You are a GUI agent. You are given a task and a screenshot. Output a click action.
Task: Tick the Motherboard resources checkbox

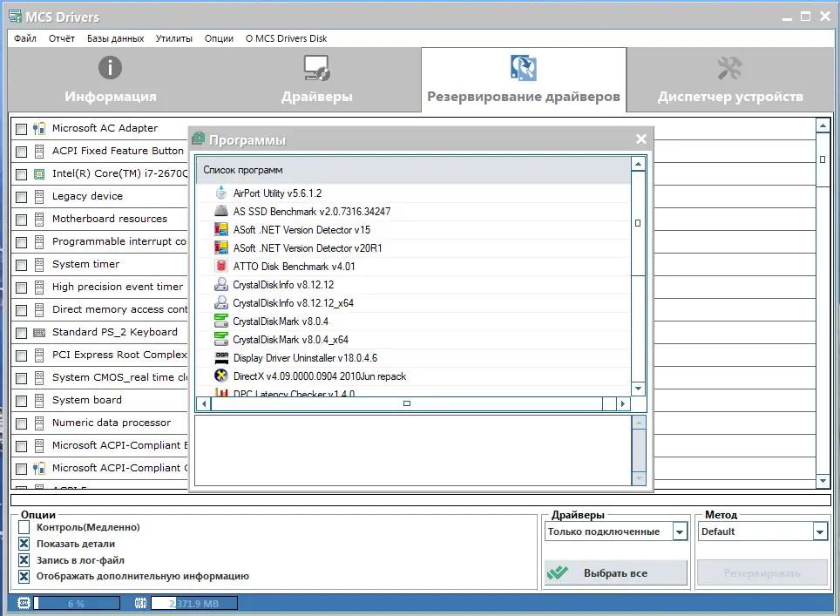pos(22,220)
